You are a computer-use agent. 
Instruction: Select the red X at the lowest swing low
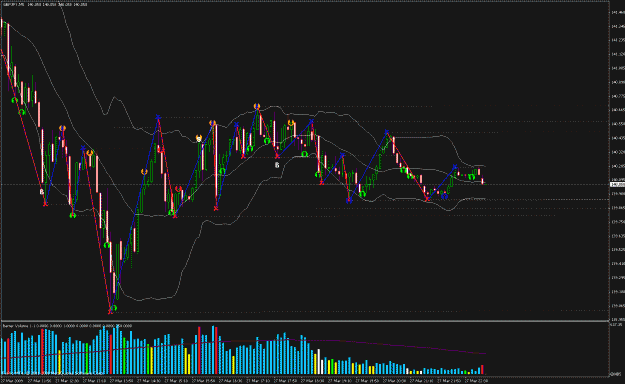(x=110, y=312)
